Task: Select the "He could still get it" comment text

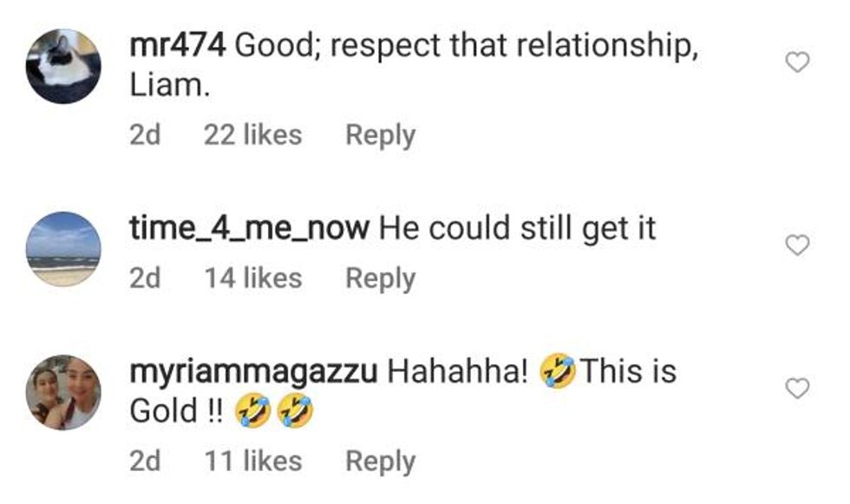Action: pos(518,228)
